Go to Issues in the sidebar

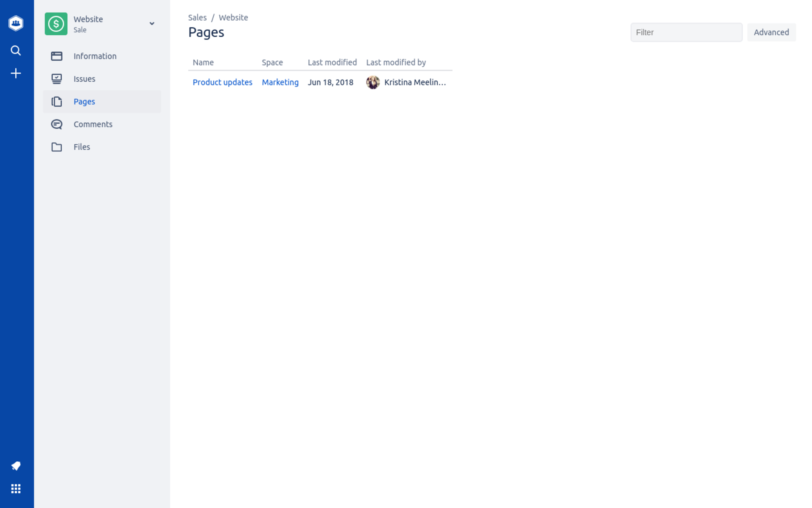(x=102, y=79)
